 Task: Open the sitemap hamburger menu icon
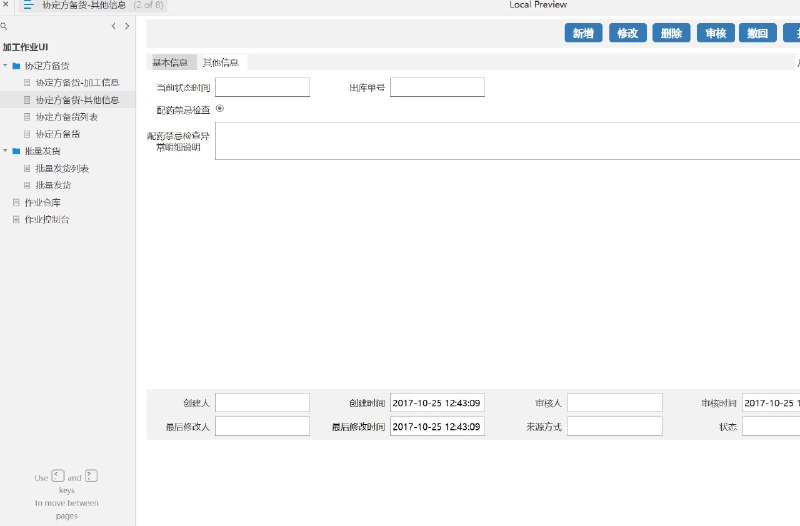[x=28, y=5]
